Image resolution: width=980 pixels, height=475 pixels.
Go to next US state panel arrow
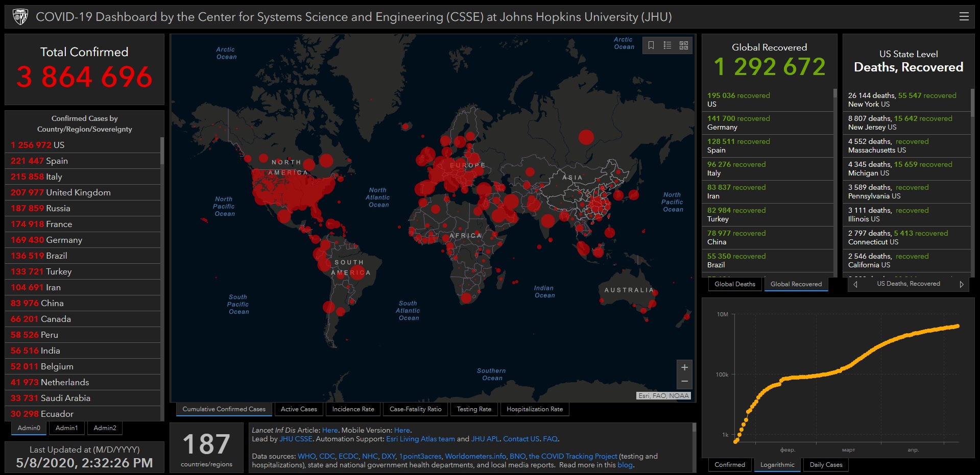tap(961, 284)
